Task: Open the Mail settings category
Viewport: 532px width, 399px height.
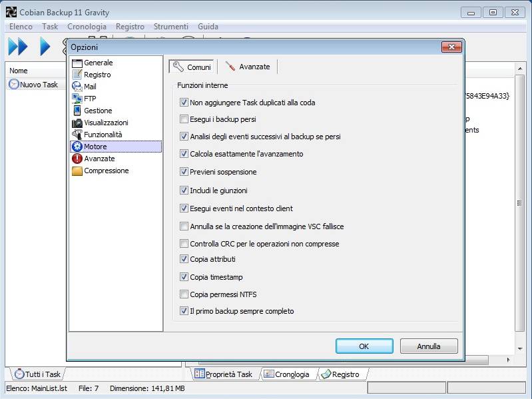Action: click(x=90, y=87)
